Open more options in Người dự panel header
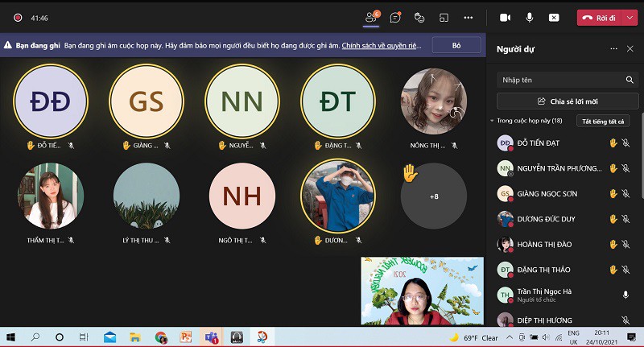 click(614, 48)
